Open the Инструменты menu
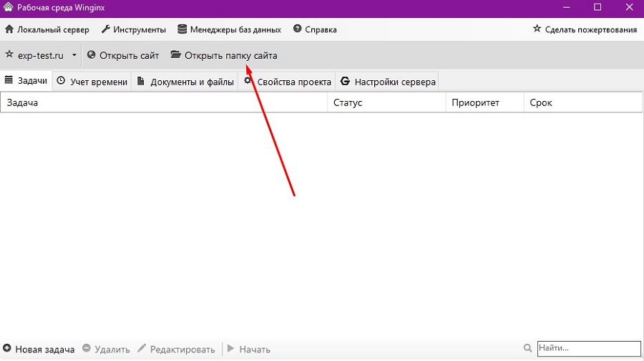Viewport: 644px width, 361px height. [x=134, y=29]
